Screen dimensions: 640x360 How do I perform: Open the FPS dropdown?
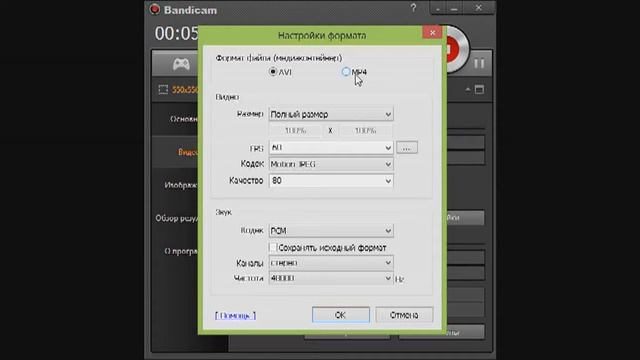(331, 148)
